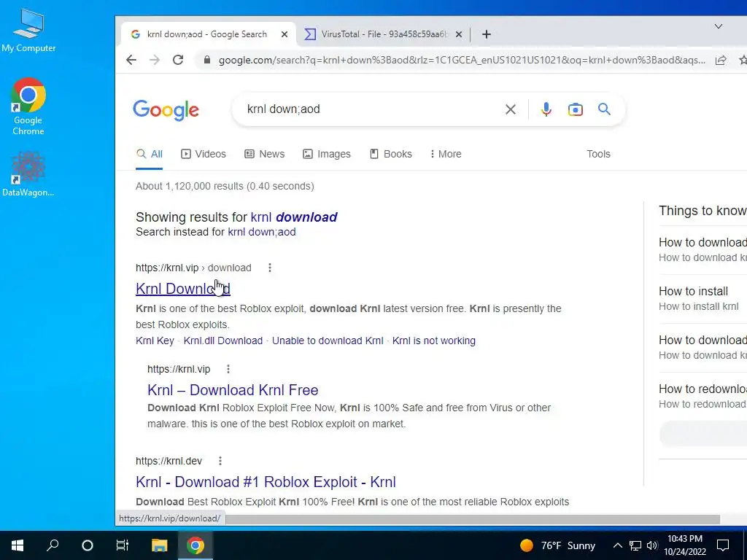Switch to the VirusTotal tab
The image size is (747, 560).
(382, 34)
